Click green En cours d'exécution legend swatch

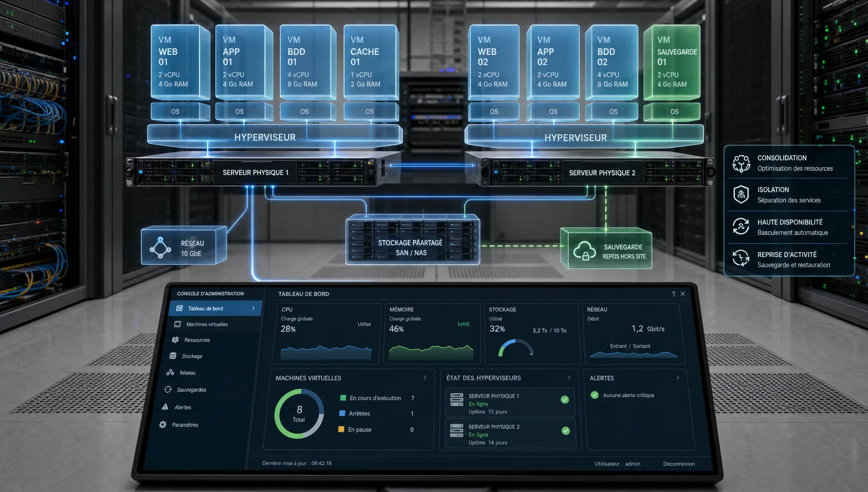click(x=343, y=398)
